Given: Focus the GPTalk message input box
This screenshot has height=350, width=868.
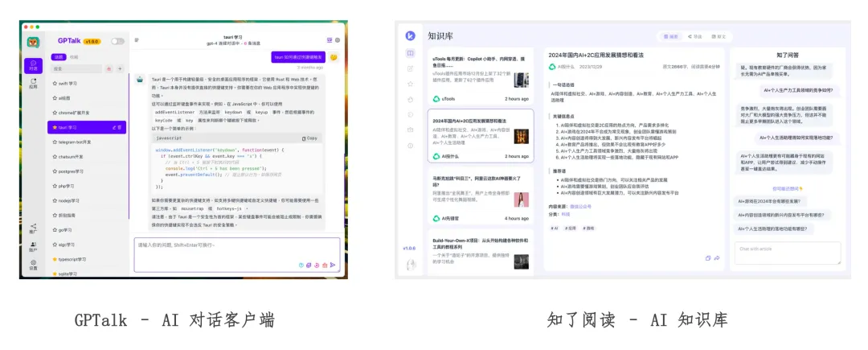Looking at the screenshot, I should point(237,255).
